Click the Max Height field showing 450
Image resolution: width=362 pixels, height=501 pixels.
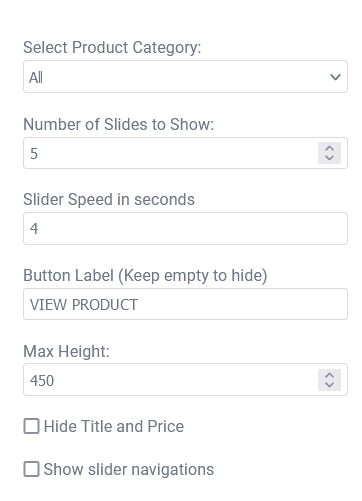(185, 380)
